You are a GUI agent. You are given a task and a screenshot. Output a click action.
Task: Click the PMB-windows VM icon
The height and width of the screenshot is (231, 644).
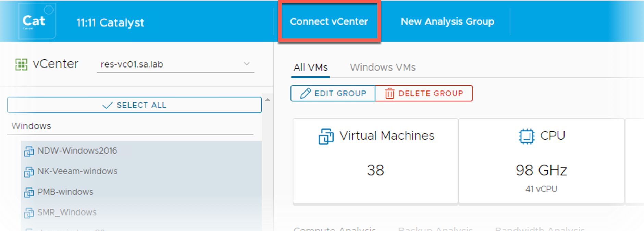coord(29,192)
